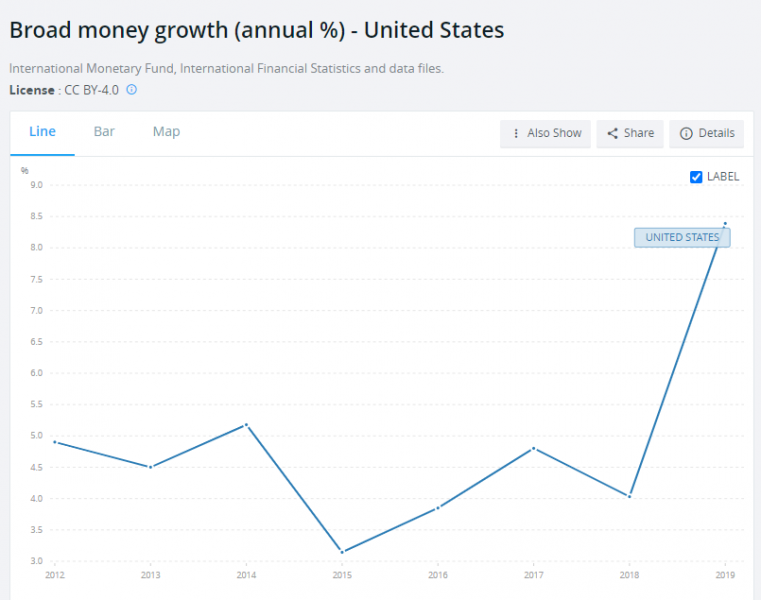Switch to the Line tab

pos(42,131)
